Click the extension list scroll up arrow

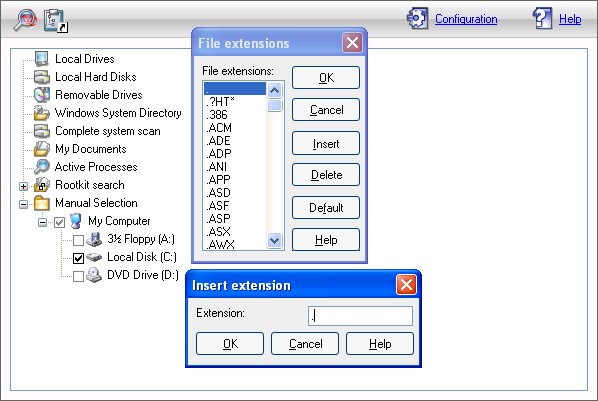pos(275,90)
